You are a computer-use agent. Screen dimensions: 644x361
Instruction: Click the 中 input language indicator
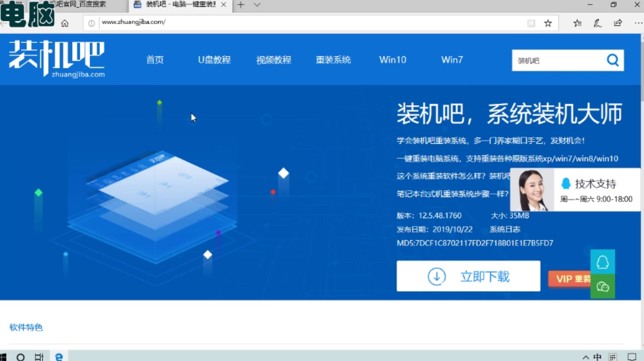(x=598, y=357)
